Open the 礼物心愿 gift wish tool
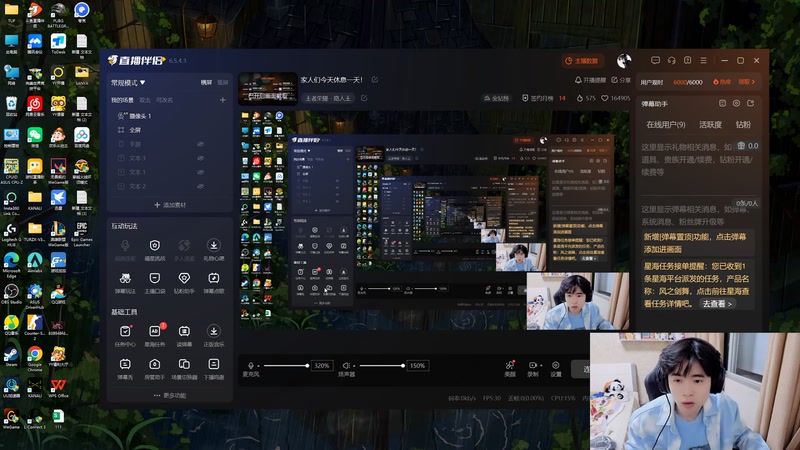Viewport: 800px width, 450px height. [x=214, y=250]
